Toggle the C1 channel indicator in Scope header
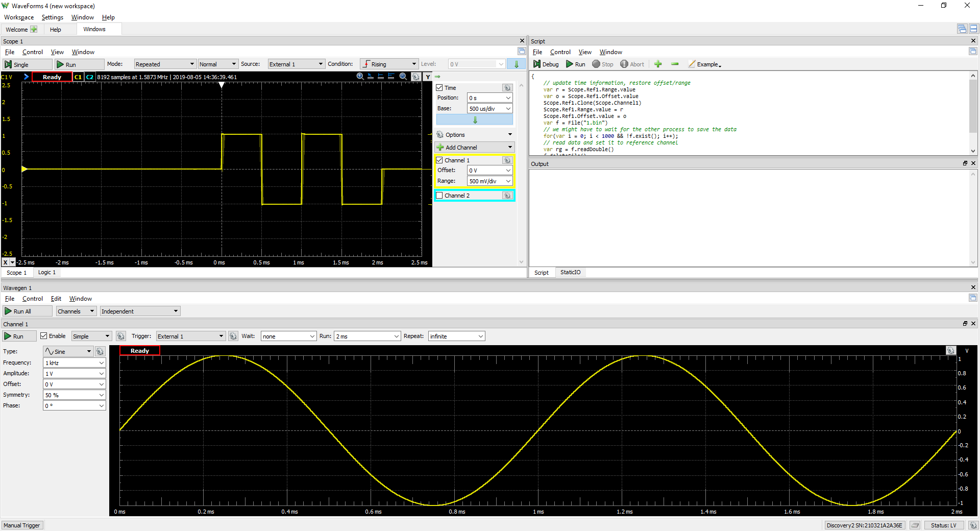The height and width of the screenshot is (531, 980). [x=78, y=77]
